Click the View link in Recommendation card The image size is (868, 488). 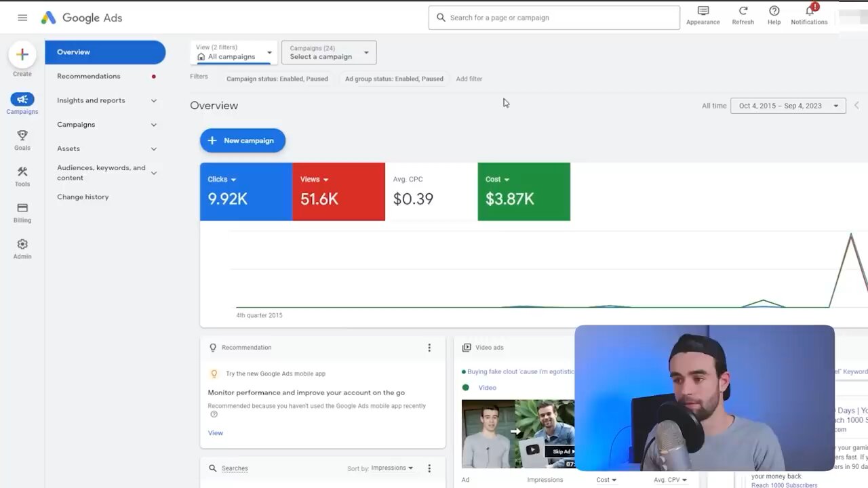tap(216, 433)
